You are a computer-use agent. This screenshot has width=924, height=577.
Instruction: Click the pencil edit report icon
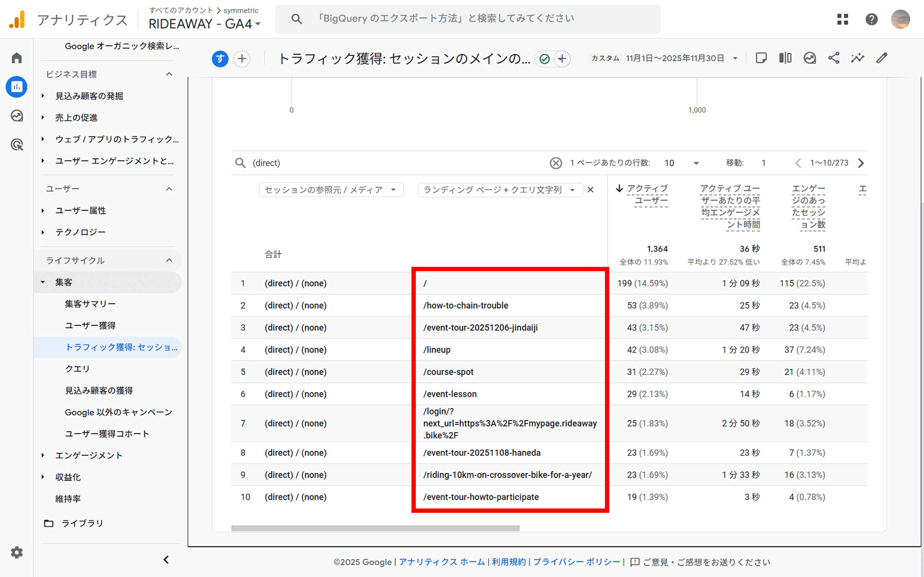click(x=882, y=58)
